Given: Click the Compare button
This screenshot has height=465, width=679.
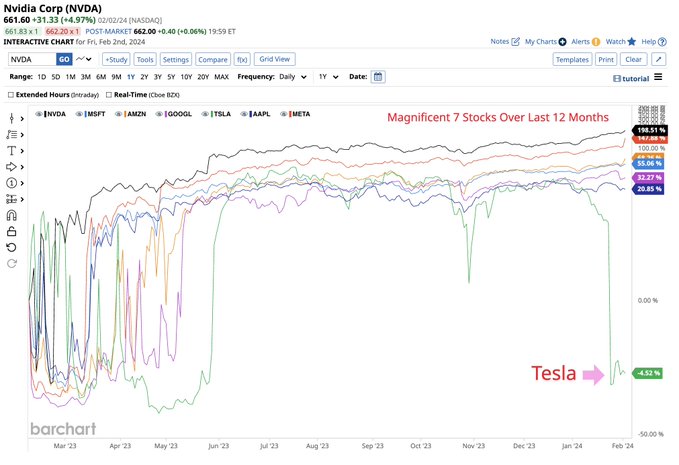Looking at the screenshot, I should tap(211, 59).
